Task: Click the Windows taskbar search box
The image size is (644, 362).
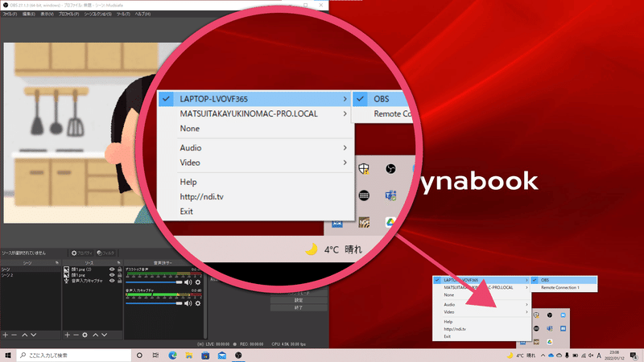Action: 74,356
